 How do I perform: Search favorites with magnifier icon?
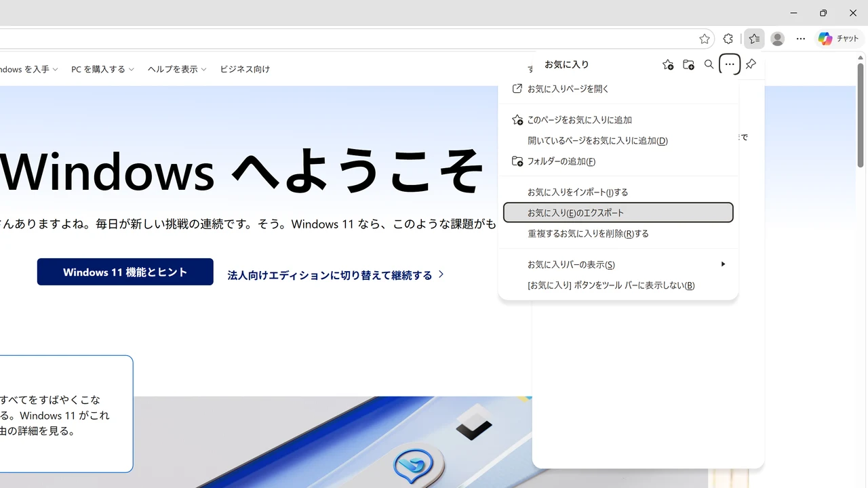click(709, 64)
